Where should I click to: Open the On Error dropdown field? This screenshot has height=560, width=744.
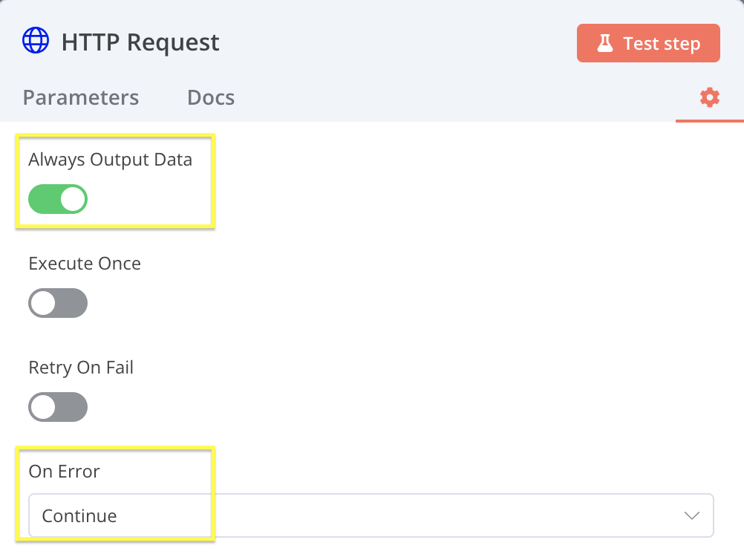pos(371,515)
